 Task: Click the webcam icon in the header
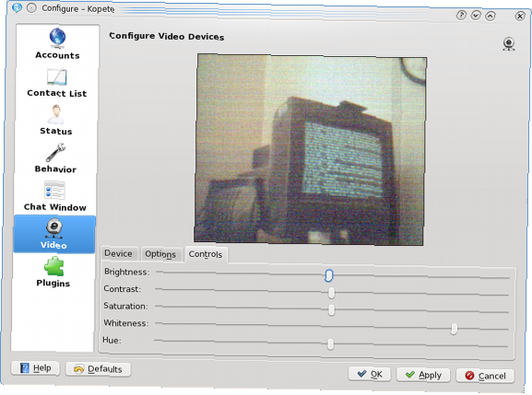pos(509,44)
